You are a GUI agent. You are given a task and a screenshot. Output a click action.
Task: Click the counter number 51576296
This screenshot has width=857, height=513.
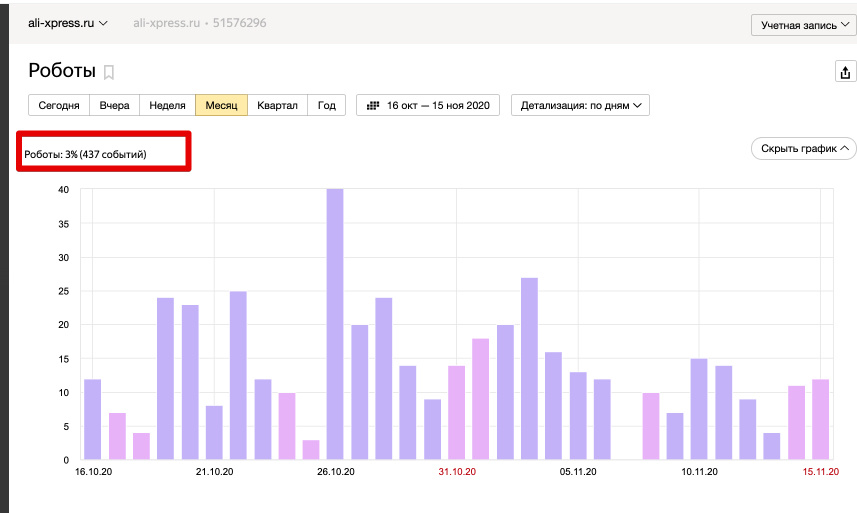(239, 23)
